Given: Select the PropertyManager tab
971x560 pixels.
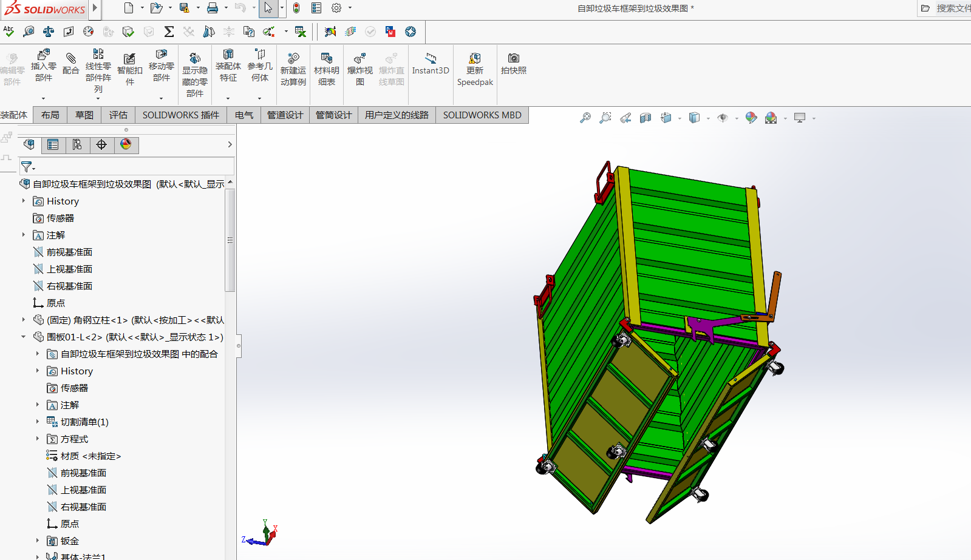Looking at the screenshot, I should [x=53, y=144].
